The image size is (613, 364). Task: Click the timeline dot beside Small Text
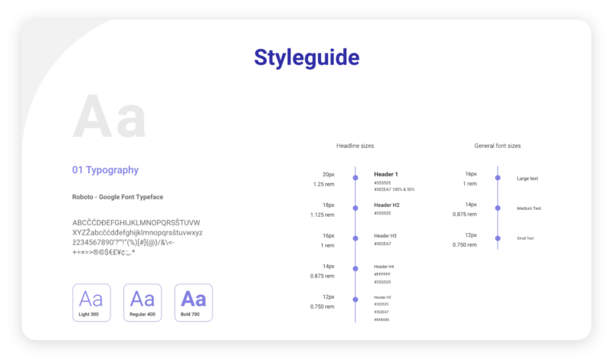point(497,238)
